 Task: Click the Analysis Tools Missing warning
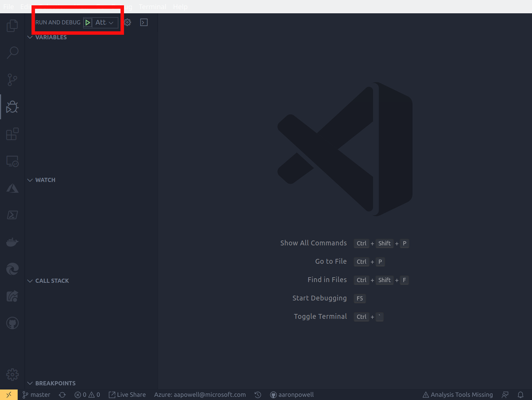(457, 395)
